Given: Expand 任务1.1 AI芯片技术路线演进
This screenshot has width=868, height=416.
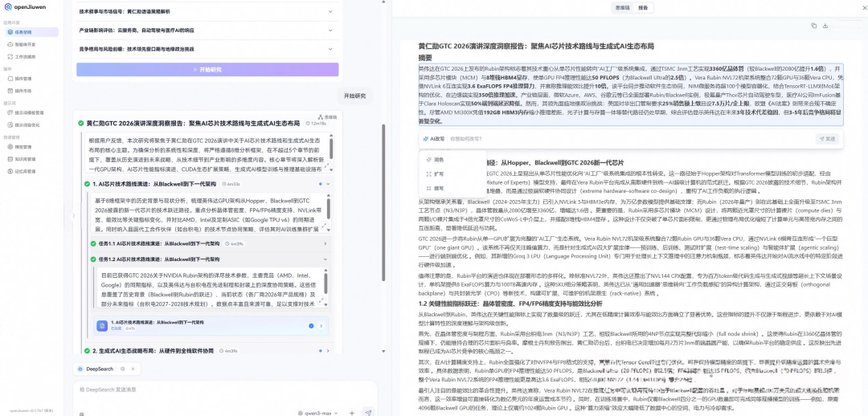Looking at the screenshot, I should [325, 243].
